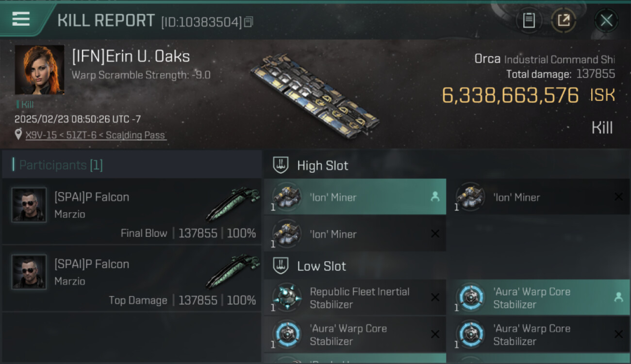
Task: Click Erin U. Oaks portrait
Action: [39, 70]
